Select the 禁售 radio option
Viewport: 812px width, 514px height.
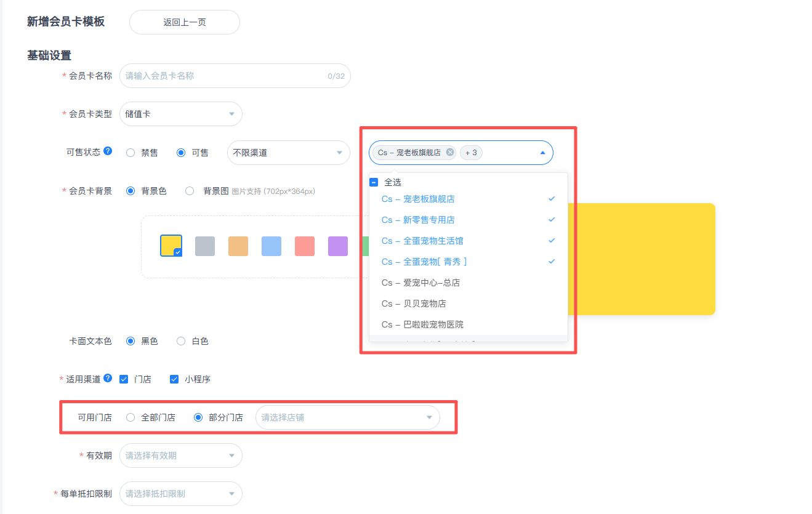(131, 153)
